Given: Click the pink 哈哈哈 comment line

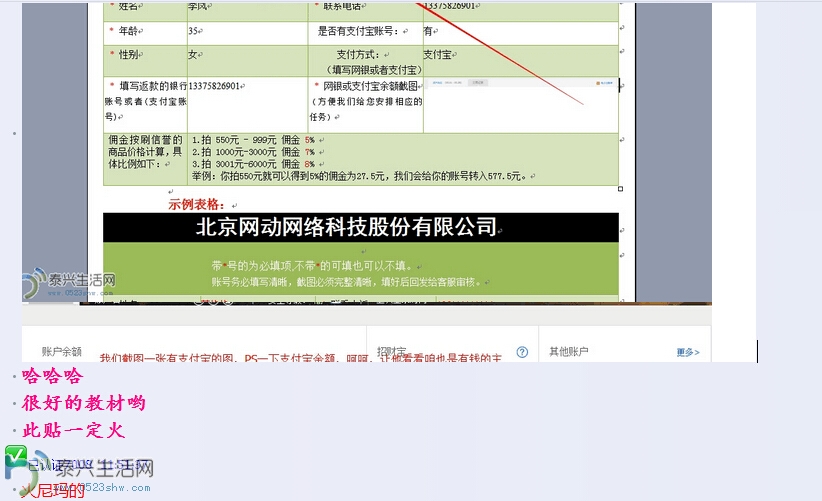Looking at the screenshot, I should click(x=52, y=376).
